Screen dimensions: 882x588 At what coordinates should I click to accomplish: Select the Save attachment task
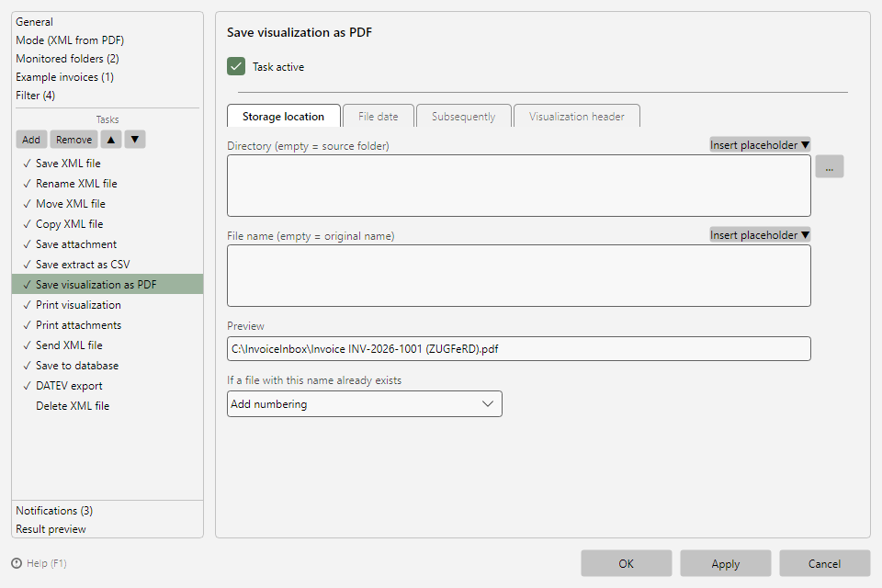click(107, 244)
